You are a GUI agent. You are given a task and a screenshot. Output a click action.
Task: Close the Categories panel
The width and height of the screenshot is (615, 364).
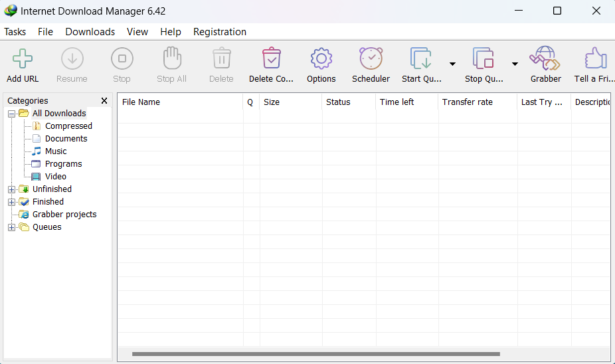104,101
